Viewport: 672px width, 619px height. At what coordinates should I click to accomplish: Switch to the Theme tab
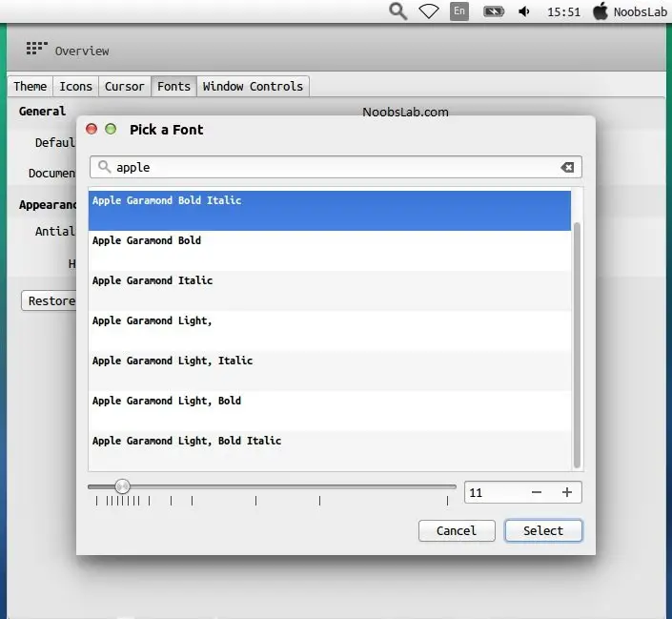pos(30,86)
